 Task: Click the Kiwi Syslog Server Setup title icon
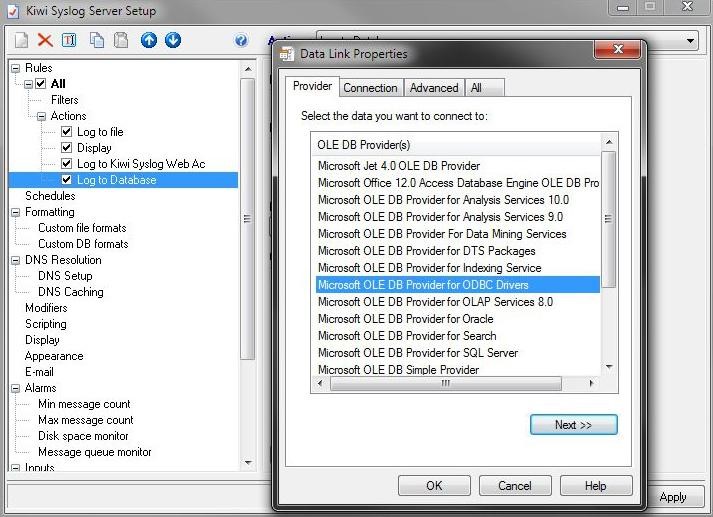(13, 11)
